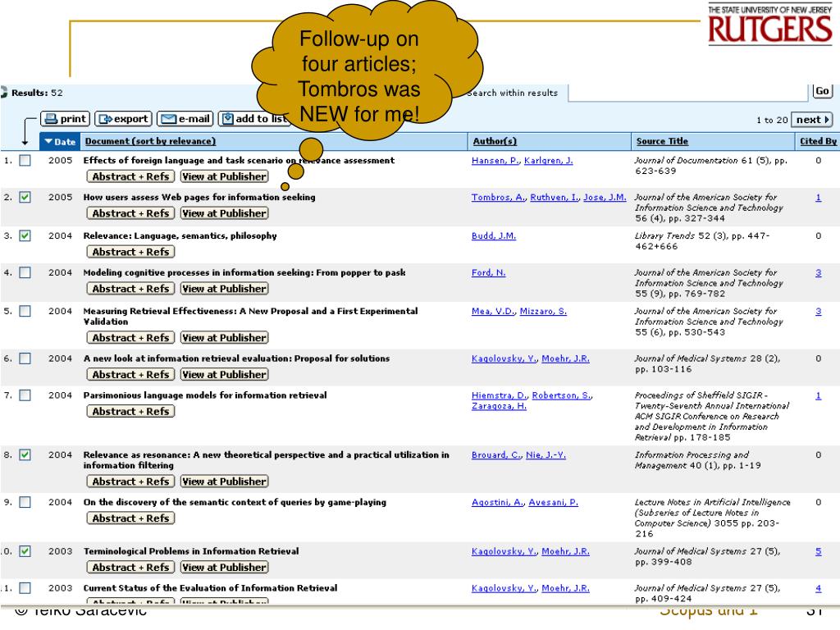
Task: Uncheck result 3 Relevance: Language, semantics
Action: [25, 235]
